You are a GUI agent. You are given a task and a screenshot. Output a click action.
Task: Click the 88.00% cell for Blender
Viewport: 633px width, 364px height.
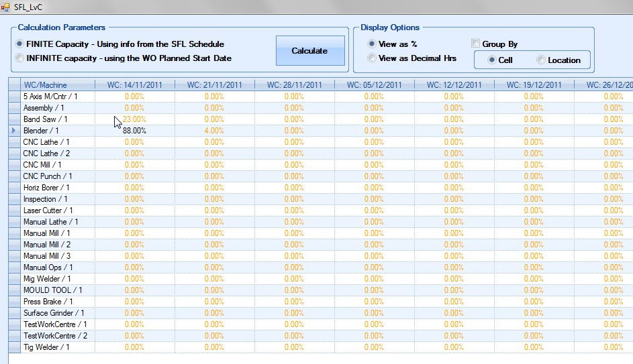[x=134, y=131]
